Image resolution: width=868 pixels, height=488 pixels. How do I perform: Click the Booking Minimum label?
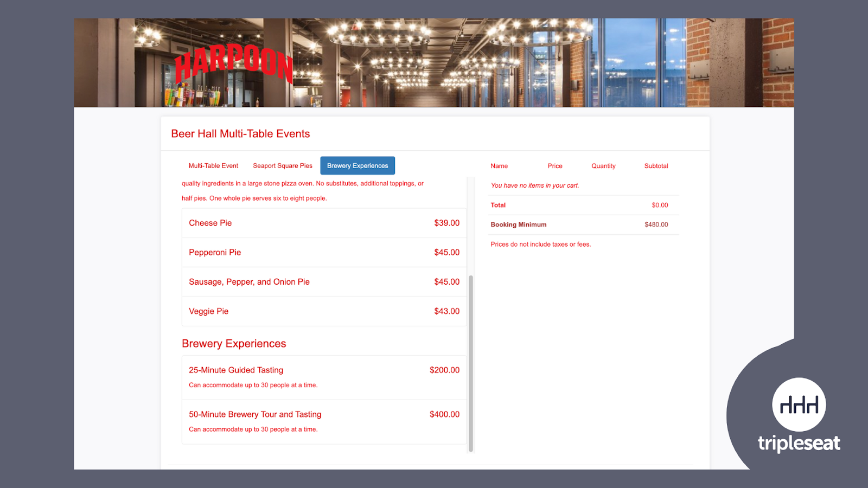coord(519,224)
